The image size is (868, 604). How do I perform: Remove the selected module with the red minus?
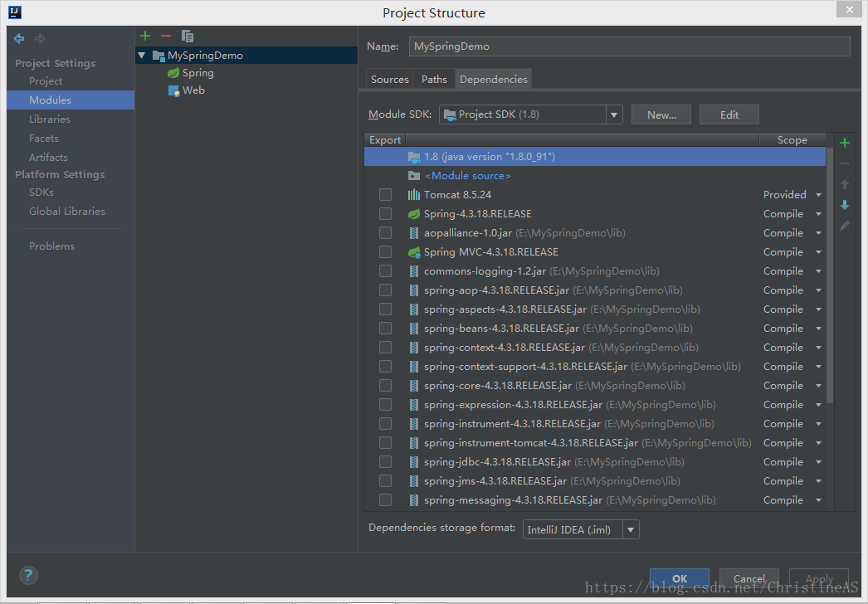166,36
